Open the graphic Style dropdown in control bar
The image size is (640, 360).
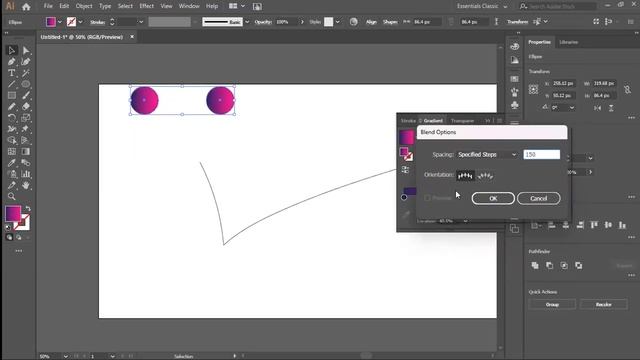pos(338,22)
